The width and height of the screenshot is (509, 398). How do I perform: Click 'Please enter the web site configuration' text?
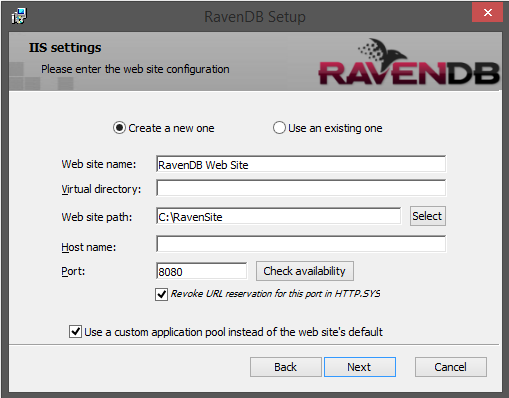[135, 69]
